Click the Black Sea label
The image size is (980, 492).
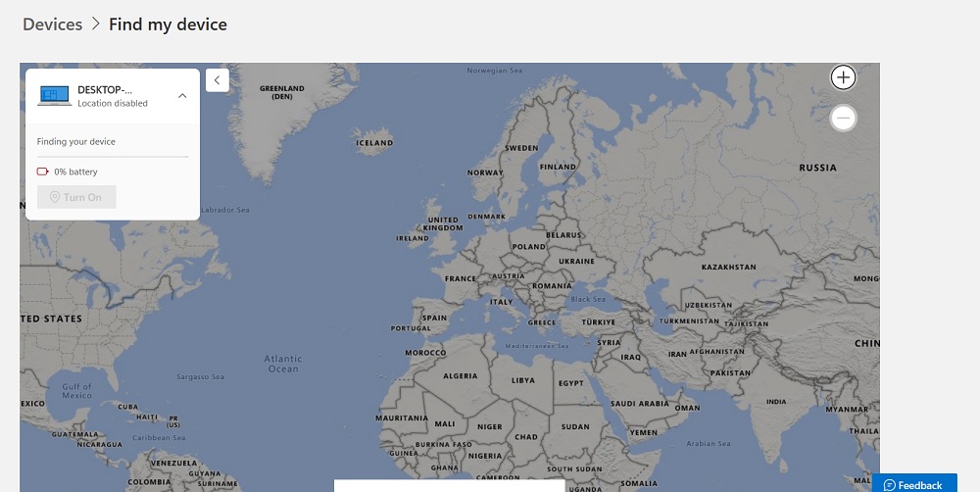click(587, 299)
